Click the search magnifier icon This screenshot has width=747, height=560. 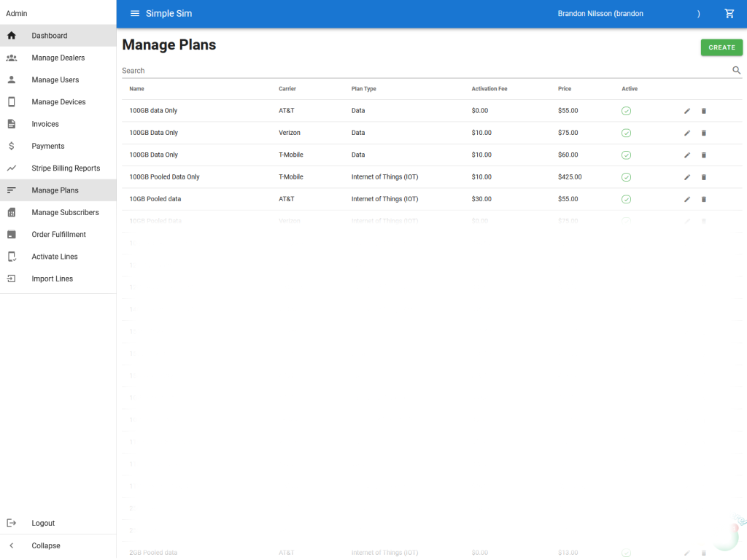coord(736,71)
